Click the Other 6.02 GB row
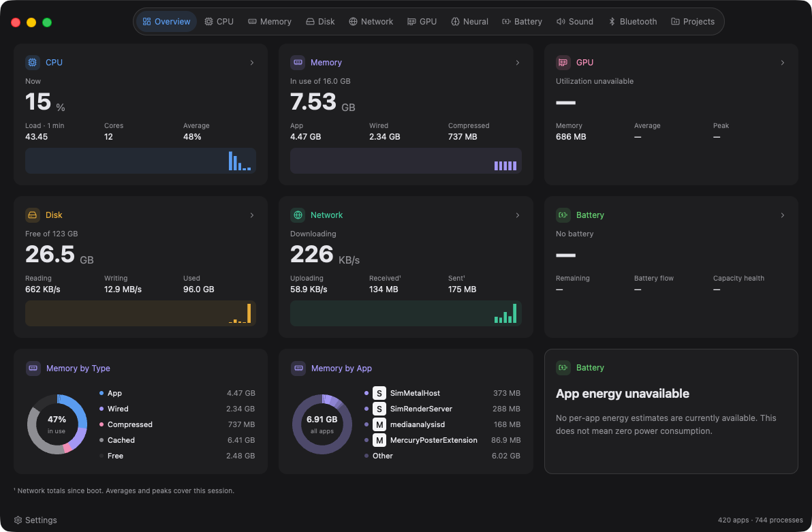This screenshot has width=812, height=532. [442, 456]
